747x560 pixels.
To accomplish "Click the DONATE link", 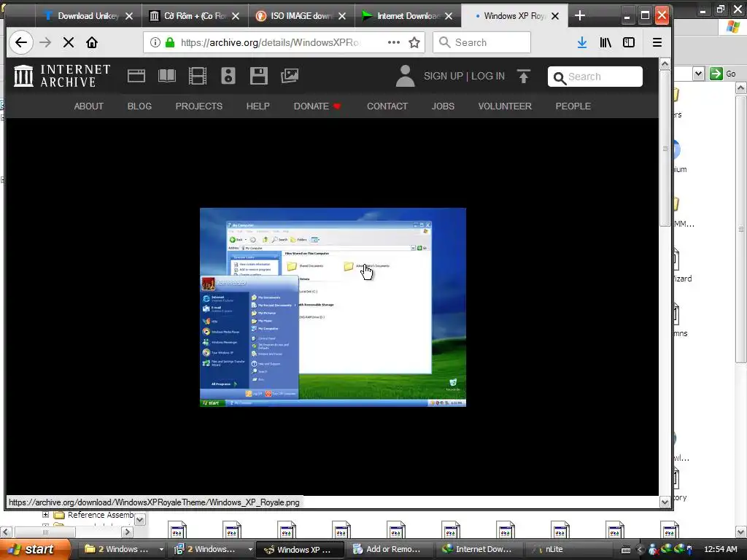I will pos(317,106).
